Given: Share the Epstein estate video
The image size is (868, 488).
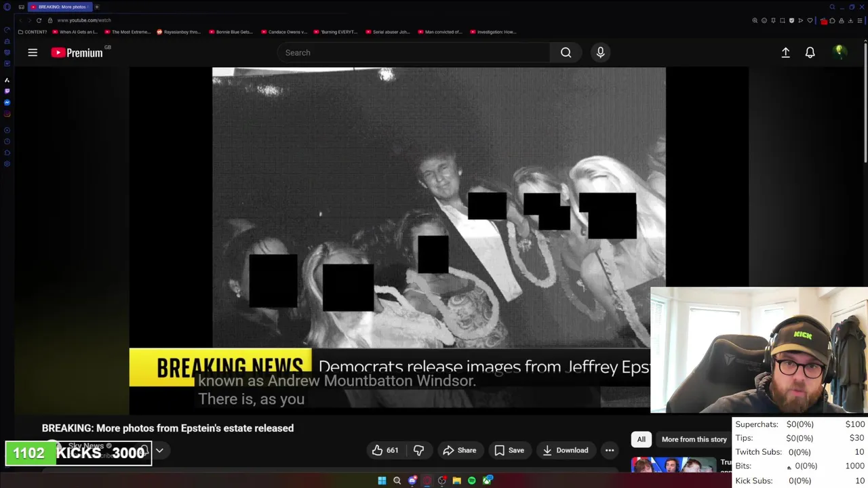Looking at the screenshot, I should [x=459, y=450].
